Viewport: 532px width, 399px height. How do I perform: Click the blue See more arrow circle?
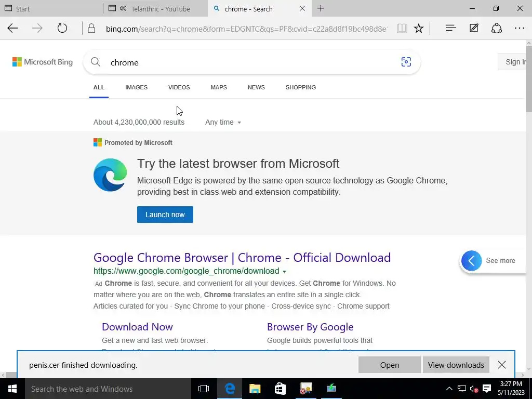471,261
